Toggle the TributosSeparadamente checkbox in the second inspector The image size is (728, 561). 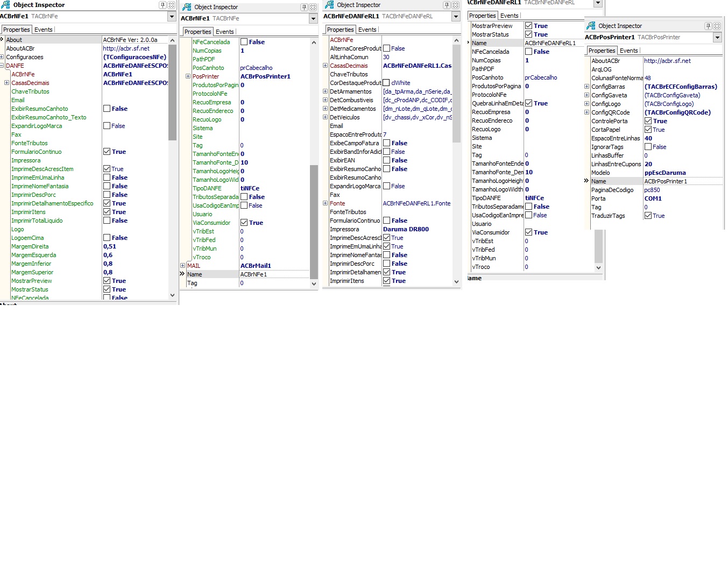click(244, 197)
